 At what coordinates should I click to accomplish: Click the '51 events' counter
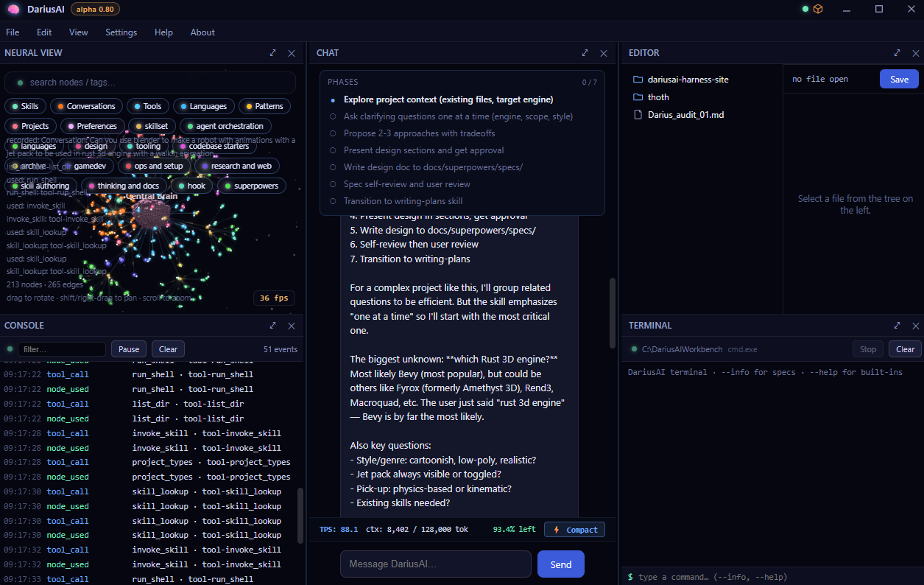(281, 349)
